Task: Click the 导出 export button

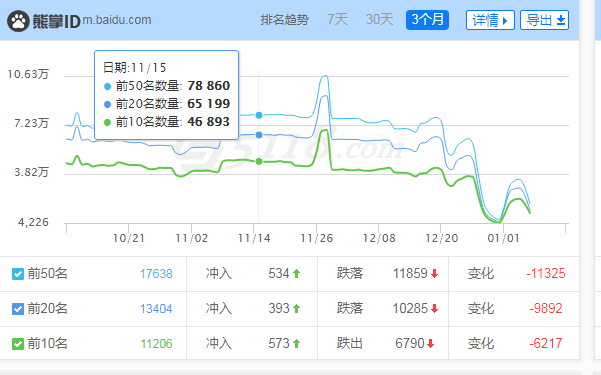Action: [x=544, y=20]
